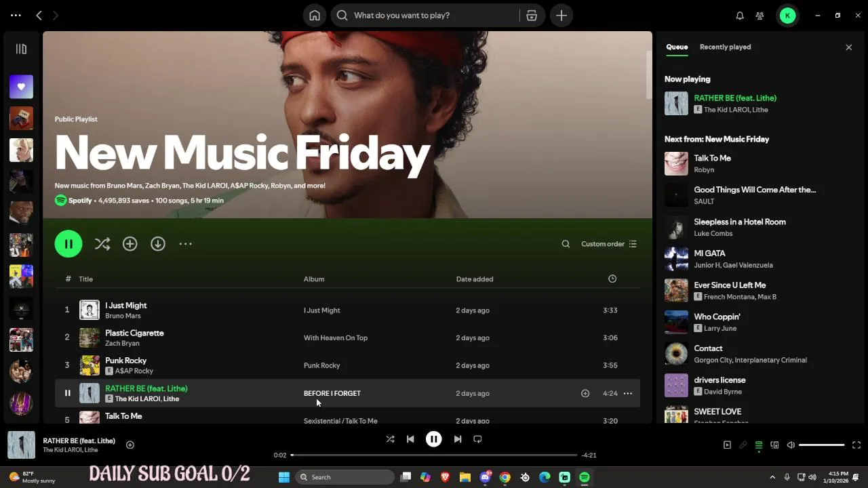Enter full screen mode
Viewport: 868px width, 488px height.
(856, 445)
